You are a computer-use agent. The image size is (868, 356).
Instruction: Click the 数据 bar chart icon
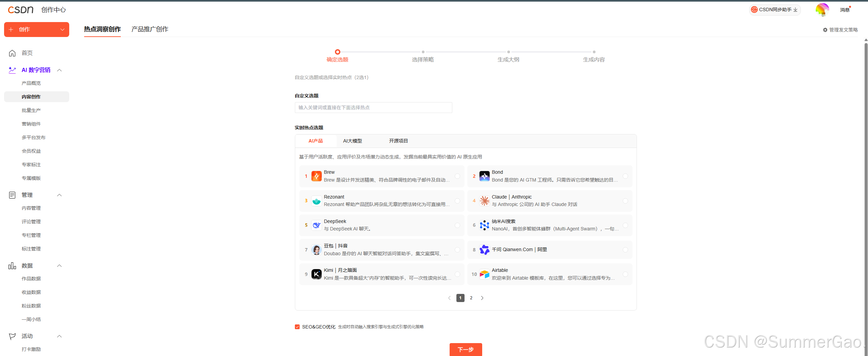tap(12, 265)
